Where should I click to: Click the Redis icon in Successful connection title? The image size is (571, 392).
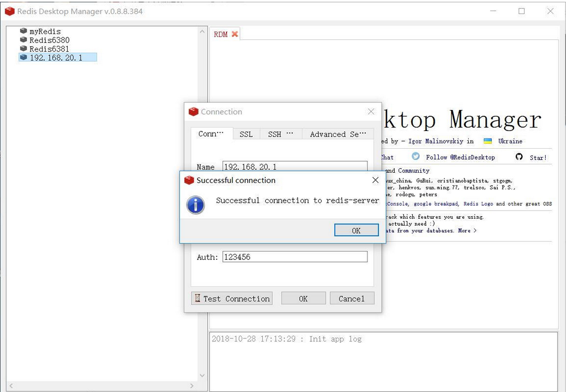click(189, 180)
